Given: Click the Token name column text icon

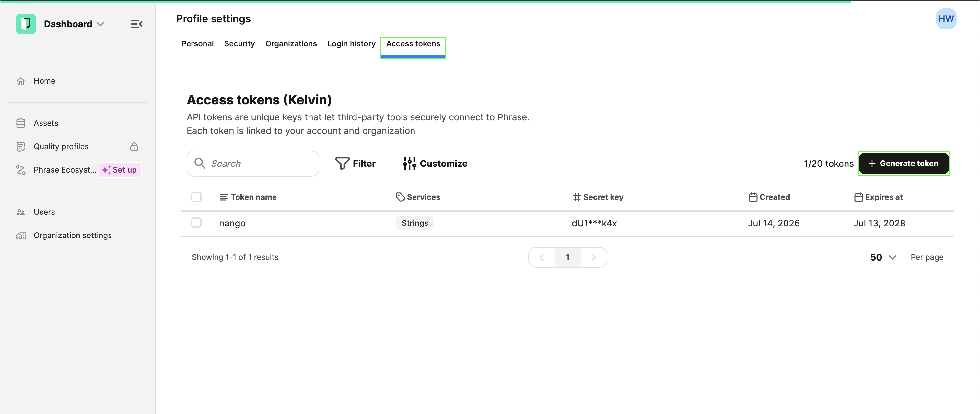Looking at the screenshot, I should (224, 197).
